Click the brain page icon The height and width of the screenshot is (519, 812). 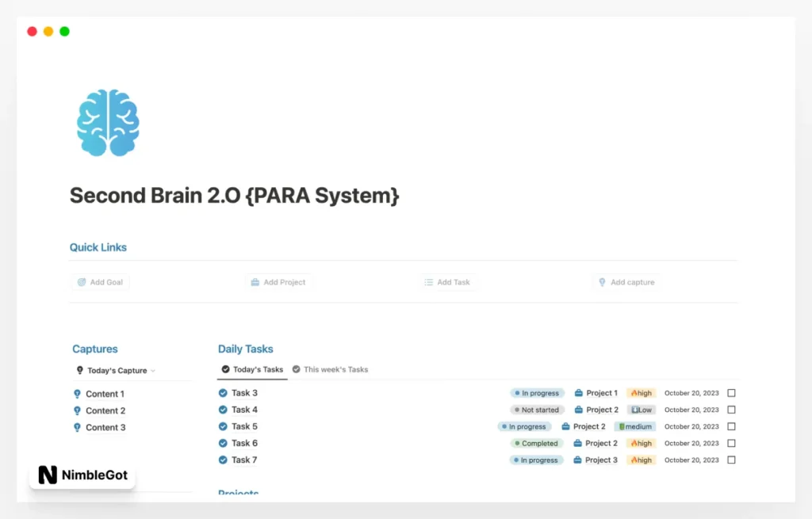[x=107, y=120]
